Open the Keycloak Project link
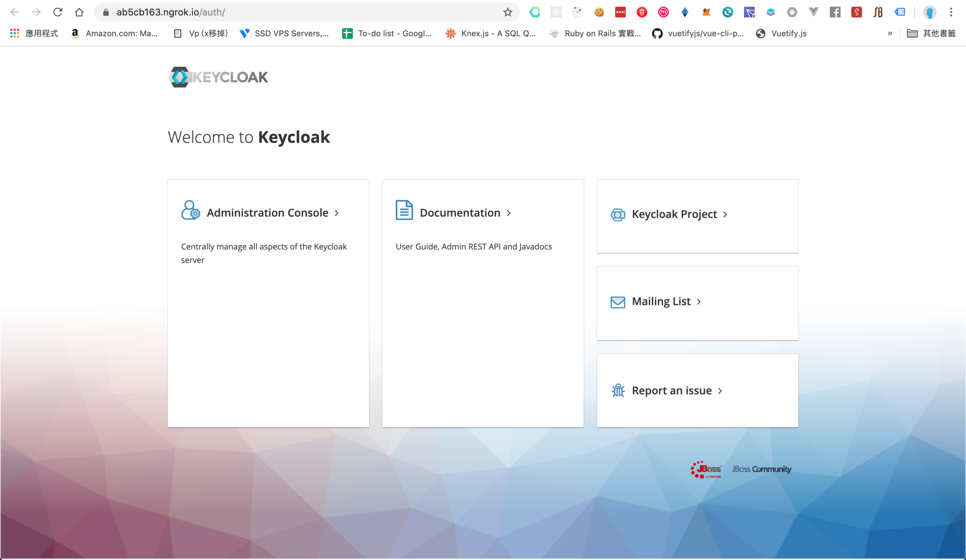 674,214
